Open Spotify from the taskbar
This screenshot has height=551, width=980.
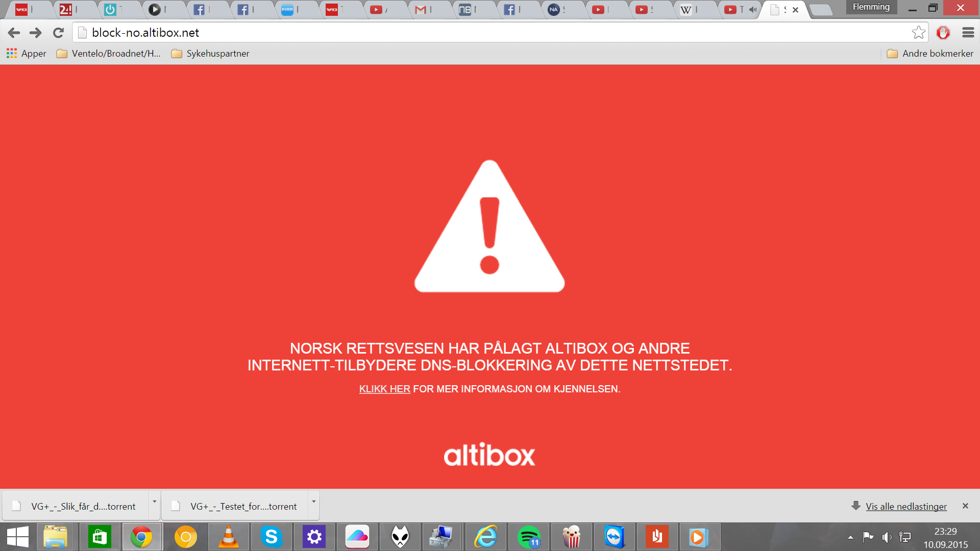[x=529, y=537]
